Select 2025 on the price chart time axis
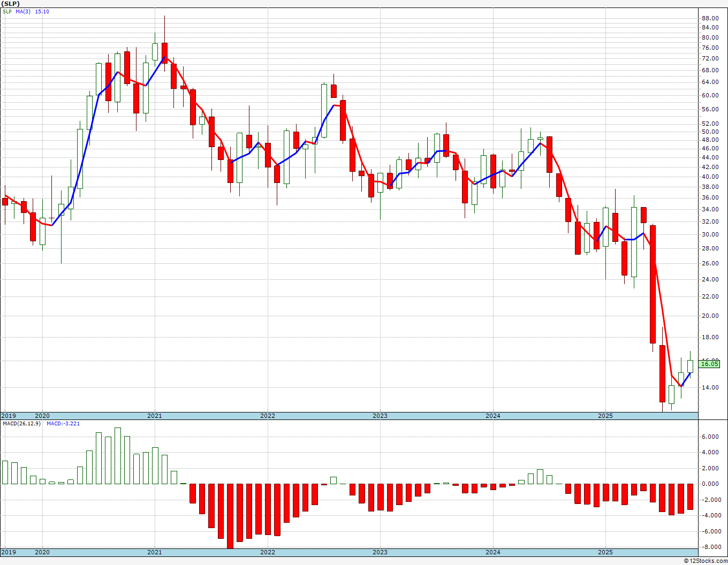The image size is (728, 565). [x=605, y=416]
